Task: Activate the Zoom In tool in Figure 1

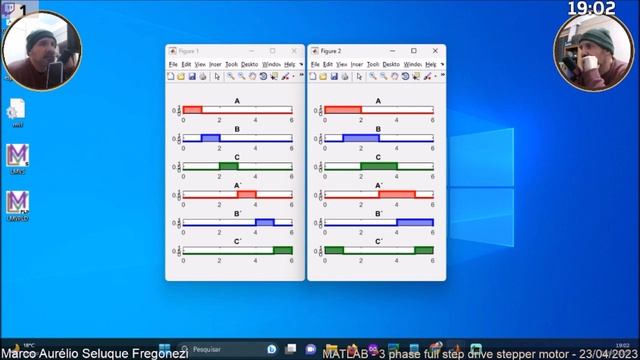Action: (231, 76)
